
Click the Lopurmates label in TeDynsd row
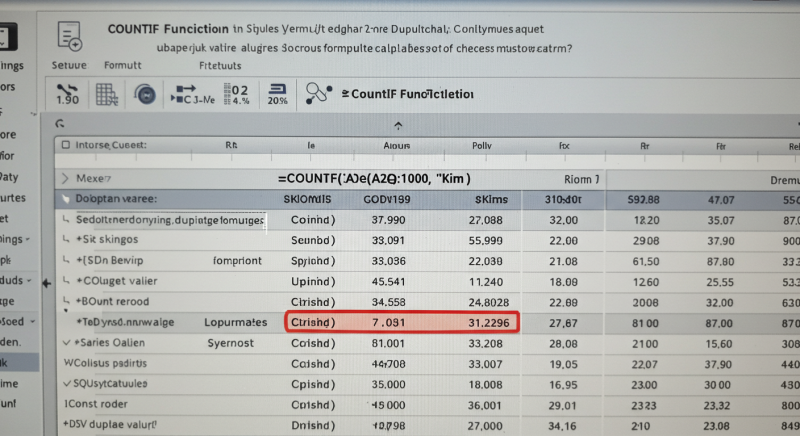point(235,322)
